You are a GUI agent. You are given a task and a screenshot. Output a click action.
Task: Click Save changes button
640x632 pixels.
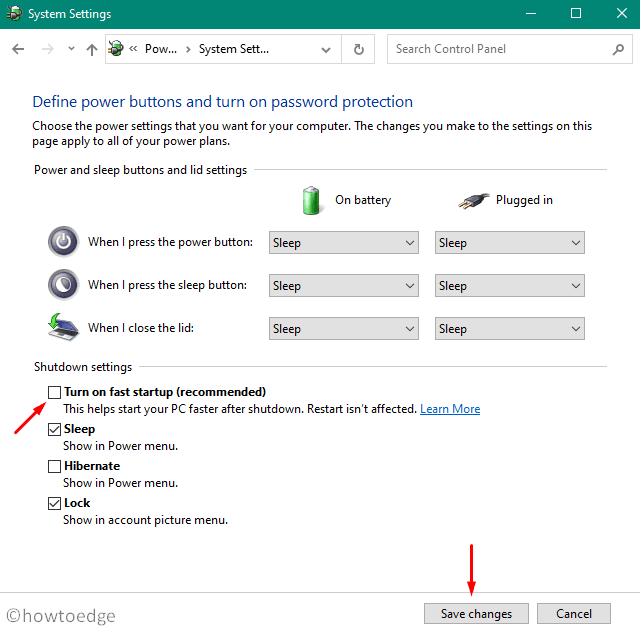pyautogui.click(x=476, y=613)
